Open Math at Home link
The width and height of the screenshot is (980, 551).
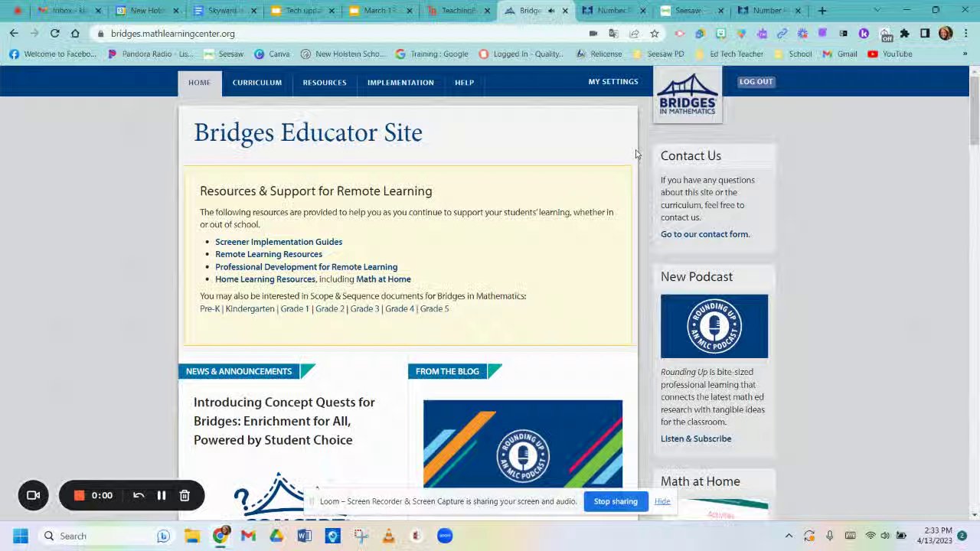(x=384, y=279)
